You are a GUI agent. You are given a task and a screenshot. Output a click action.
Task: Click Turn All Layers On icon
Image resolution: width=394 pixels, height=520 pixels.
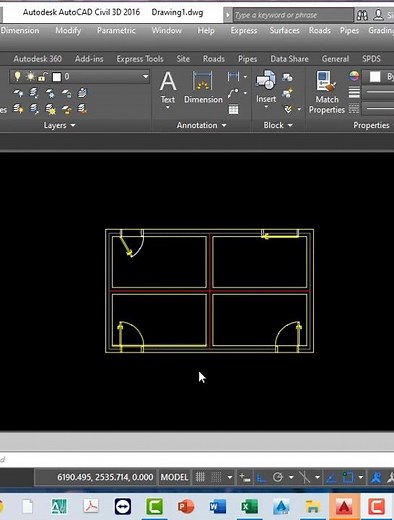click(x=18, y=109)
